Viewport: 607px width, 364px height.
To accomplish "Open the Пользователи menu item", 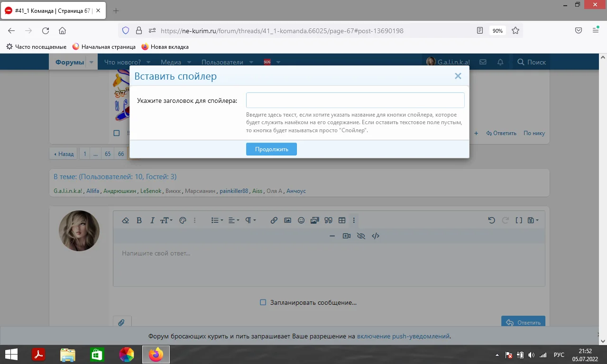I will (x=222, y=62).
